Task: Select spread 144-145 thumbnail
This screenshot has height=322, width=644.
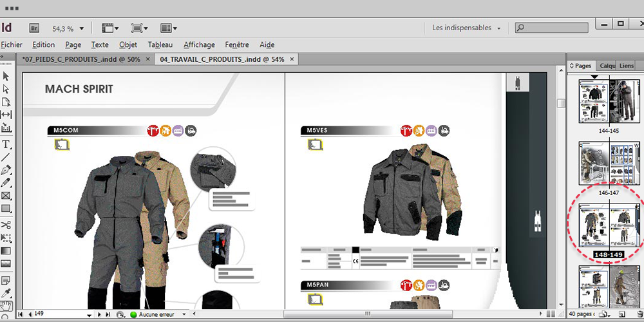Action: 609,102
